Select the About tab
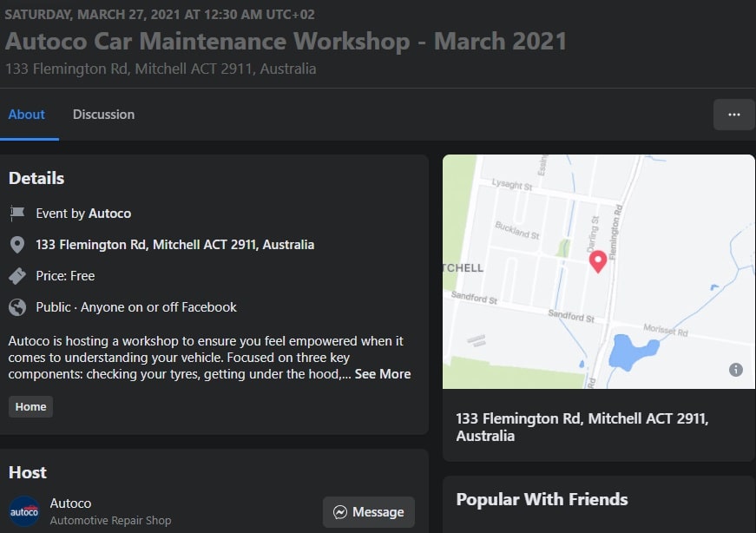Screen dimensions: 756x533 click(27, 114)
